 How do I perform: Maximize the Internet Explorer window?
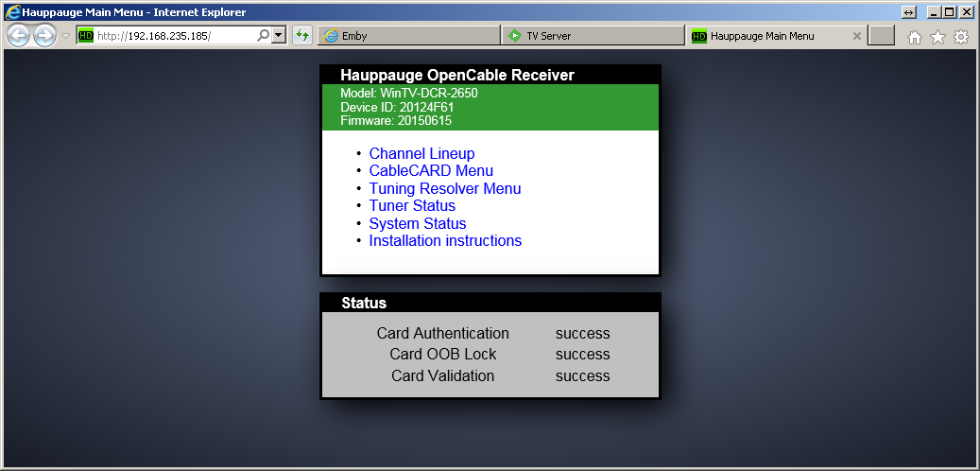click(x=950, y=12)
